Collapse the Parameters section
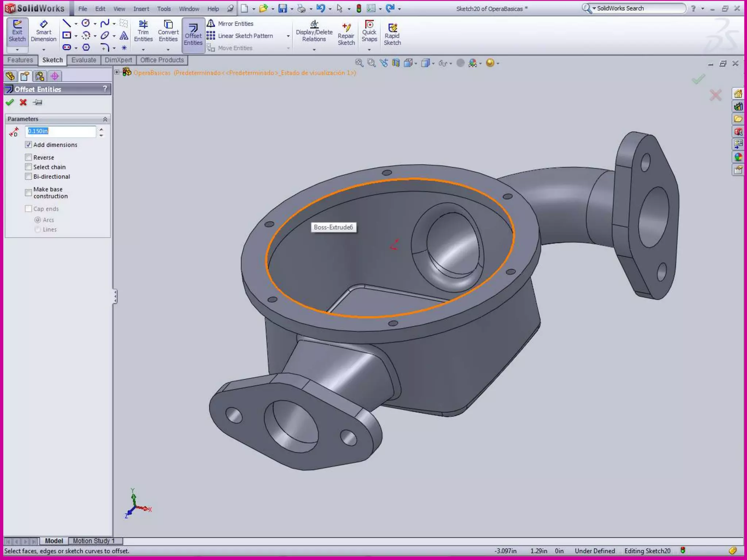 pos(105,119)
